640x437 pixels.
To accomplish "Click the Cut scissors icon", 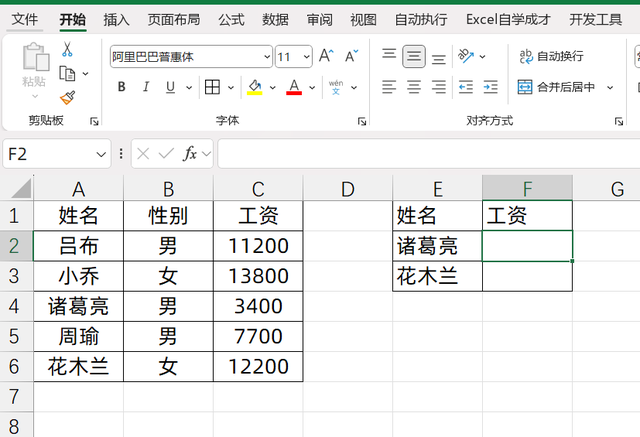I will pyautogui.click(x=67, y=49).
